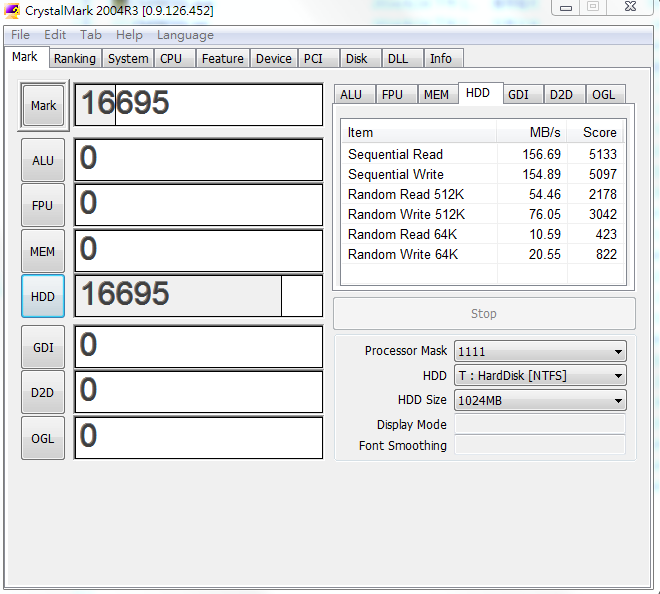Select the Random Write 512K row
The image size is (660, 594).
[x=482, y=214]
